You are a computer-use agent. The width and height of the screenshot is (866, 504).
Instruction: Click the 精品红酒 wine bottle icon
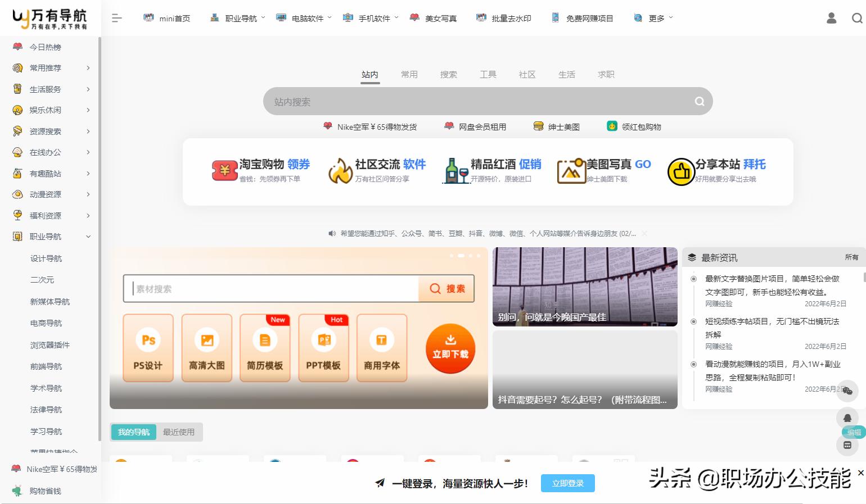click(x=455, y=170)
